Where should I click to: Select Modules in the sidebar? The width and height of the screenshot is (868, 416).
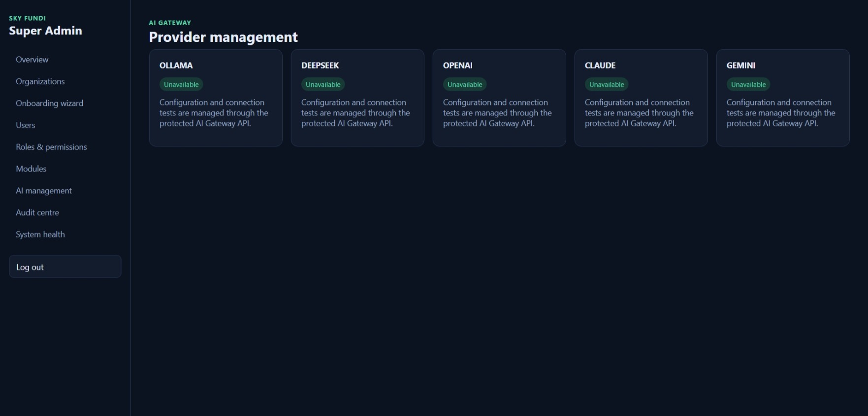pyautogui.click(x=31, y=169)
